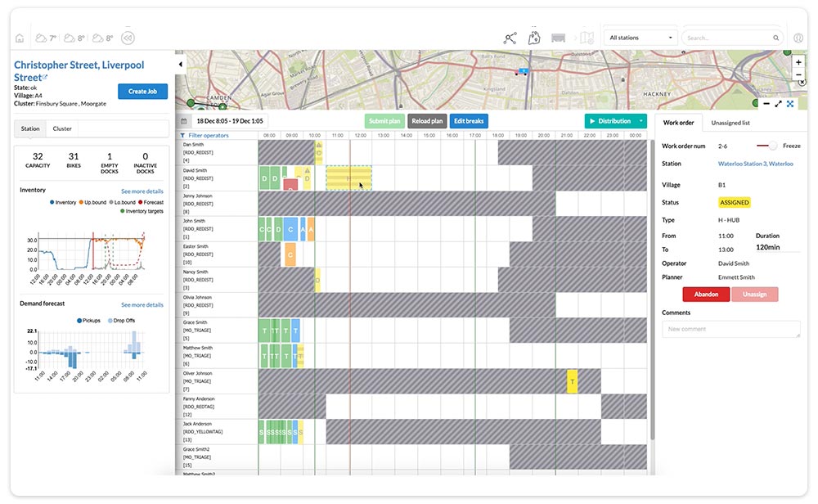Click the bus vehicle marker on map
The image size is (818, 504).
pos(521,72)
